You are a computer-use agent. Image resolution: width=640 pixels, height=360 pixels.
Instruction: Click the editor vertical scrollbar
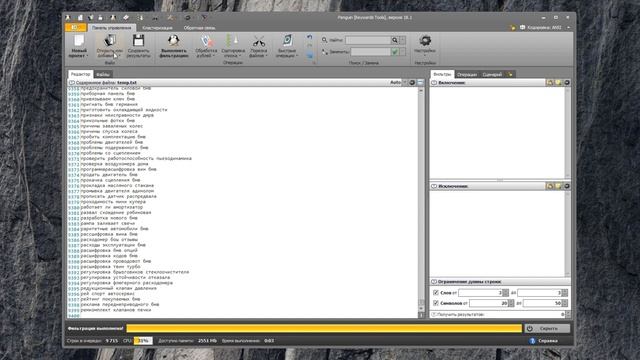(x=421, y=200)
